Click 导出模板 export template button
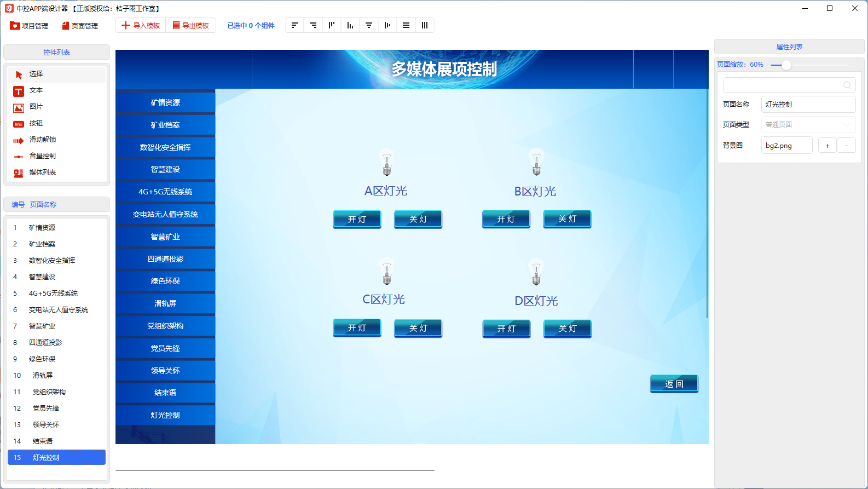The image size is (868, 489). [x=190, y=25]
